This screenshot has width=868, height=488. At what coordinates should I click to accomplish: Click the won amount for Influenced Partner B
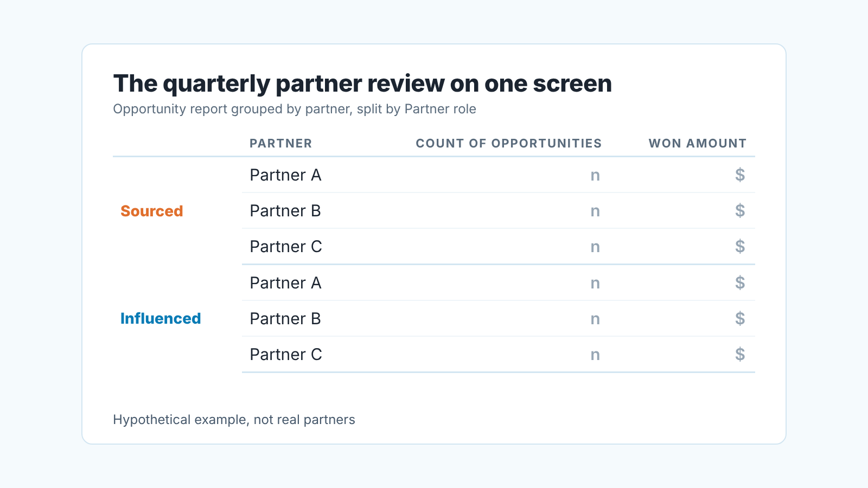740,318
